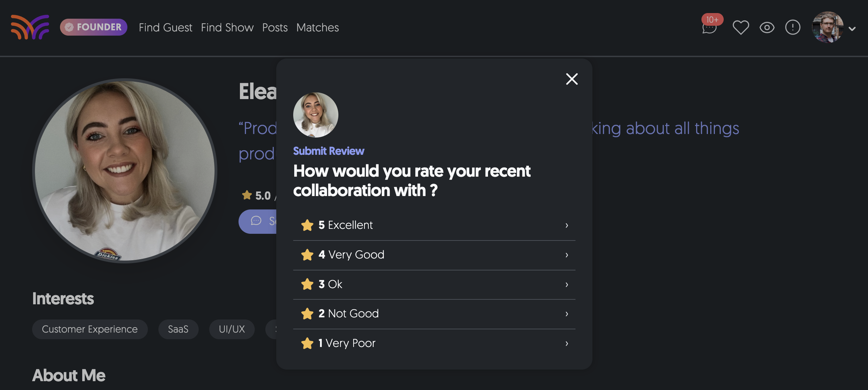Open Matches in the navigation

(318, 28)
